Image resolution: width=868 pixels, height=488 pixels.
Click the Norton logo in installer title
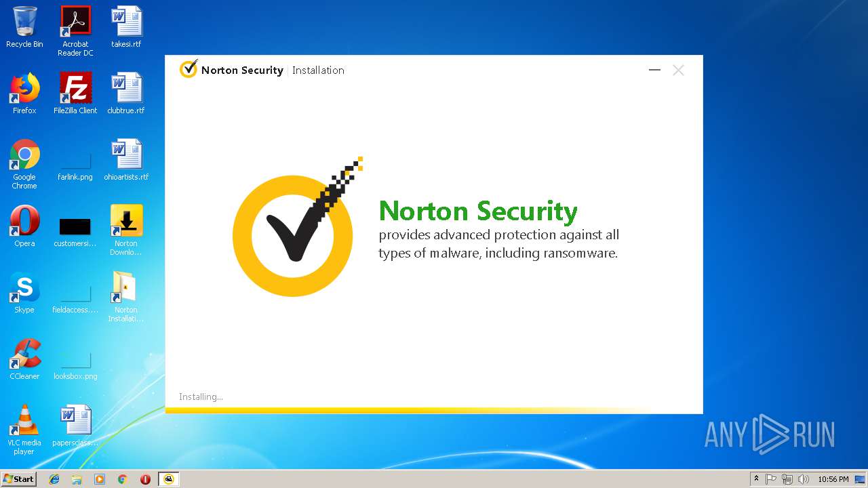[x=189, y=69]
